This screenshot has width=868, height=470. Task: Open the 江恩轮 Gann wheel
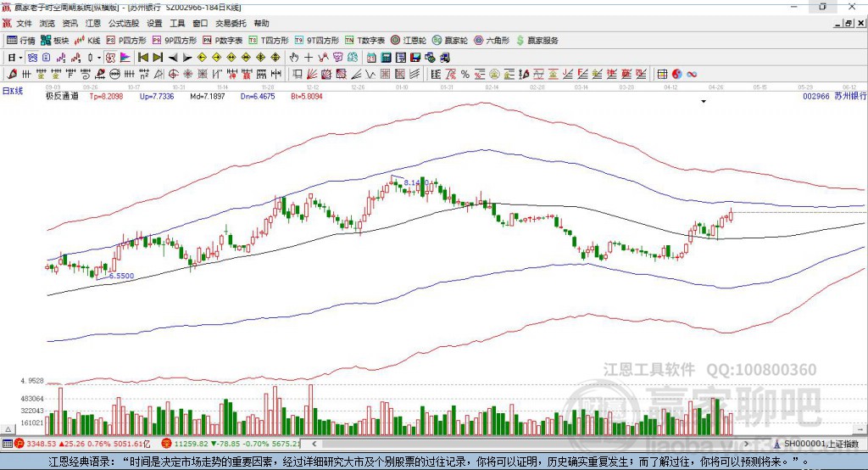(x=409, y=41)
